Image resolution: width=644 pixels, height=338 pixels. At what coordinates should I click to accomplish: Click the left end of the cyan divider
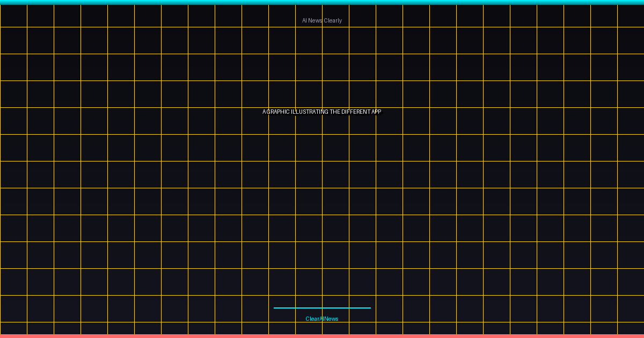[x=275, y=308]
